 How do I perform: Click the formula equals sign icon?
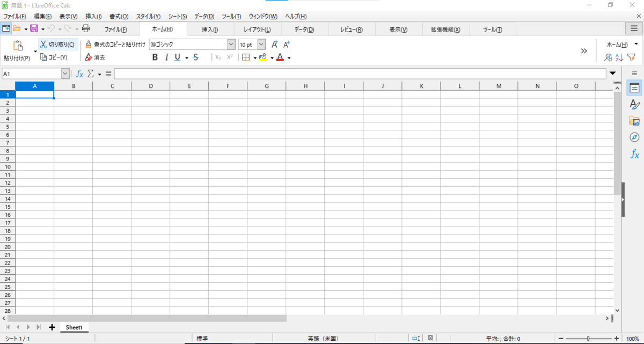pos(108,74)
